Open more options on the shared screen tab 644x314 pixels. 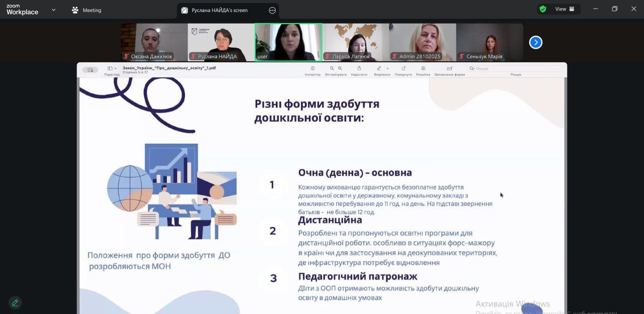(x=272, y=10)
